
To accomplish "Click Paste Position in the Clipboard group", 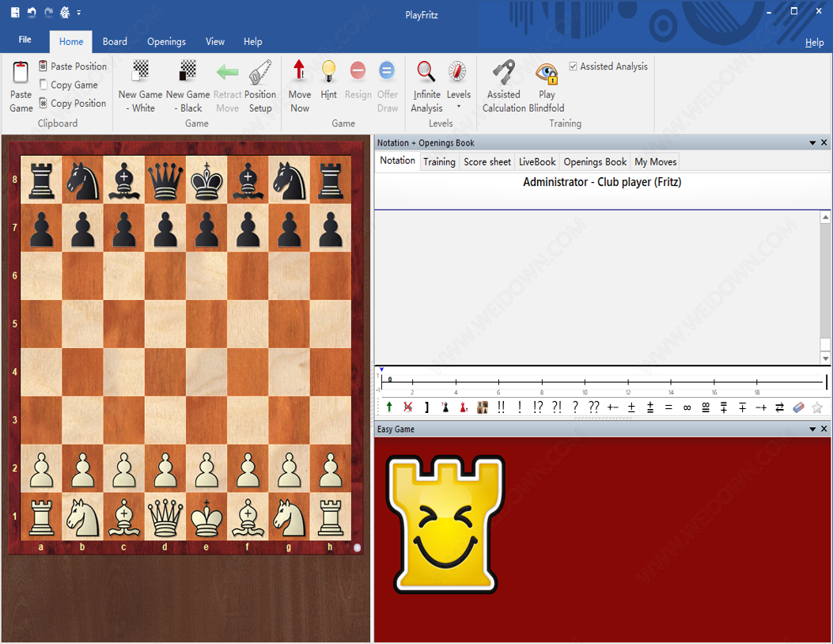I will click(x=73, y=66).
